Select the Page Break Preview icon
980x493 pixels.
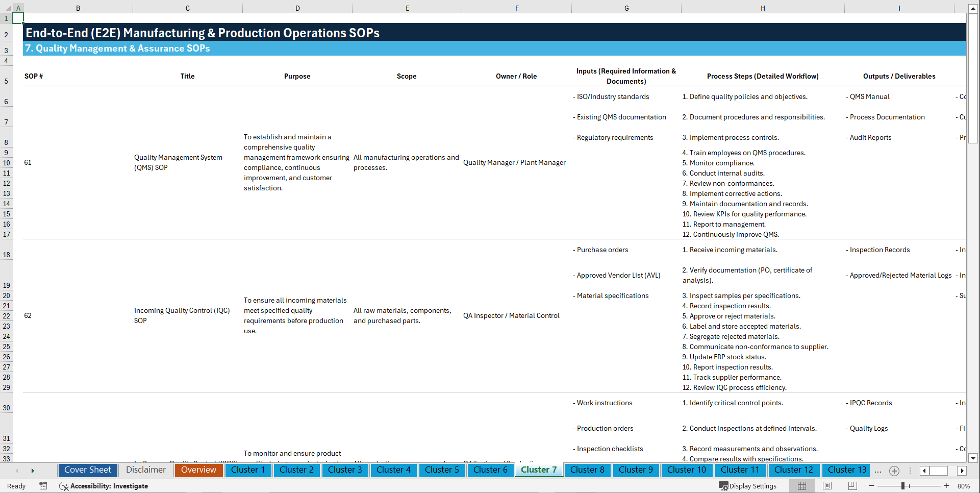[x=852, y=486]
